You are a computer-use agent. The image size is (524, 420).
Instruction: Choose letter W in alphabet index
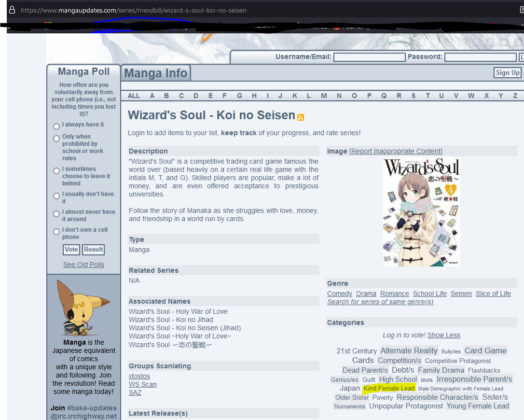point(471,96)
